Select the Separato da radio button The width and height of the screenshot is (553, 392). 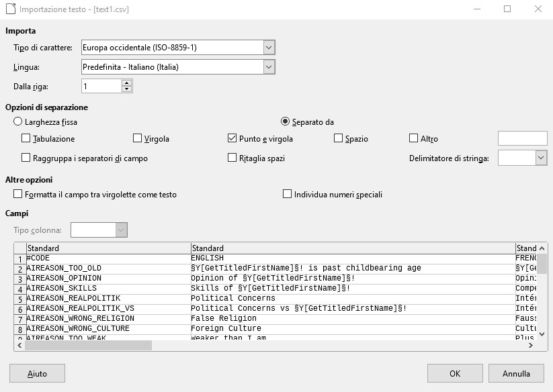[285, 121]
